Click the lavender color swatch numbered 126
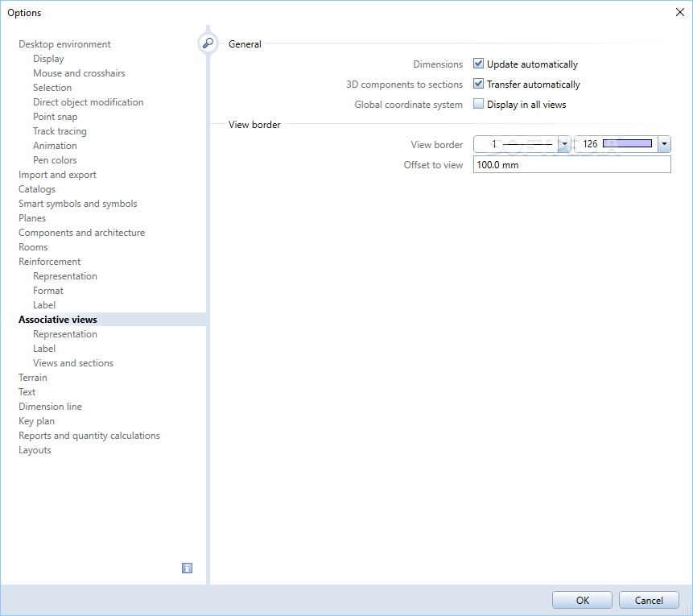The height and width of the screenshot is (616, 693). (x=627, y=143)
